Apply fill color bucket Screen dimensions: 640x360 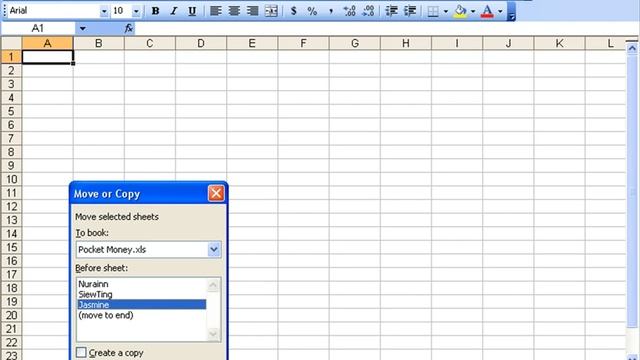[460, 11]
